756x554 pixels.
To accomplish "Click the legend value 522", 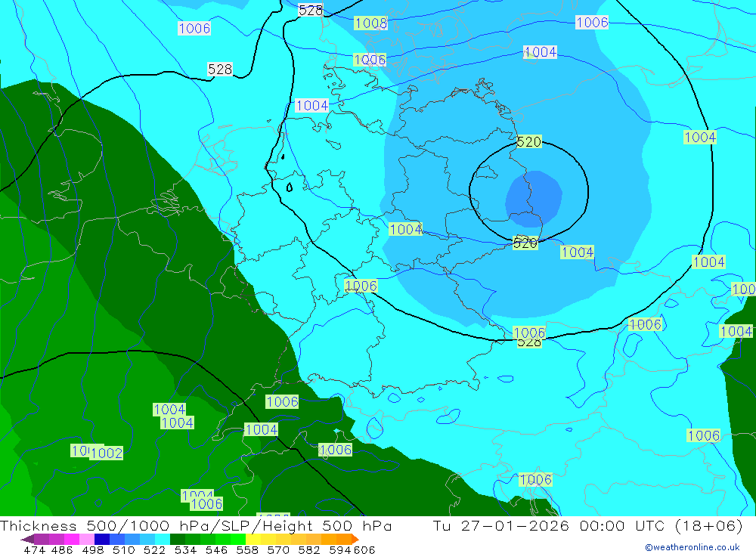I will click(154, 549).
